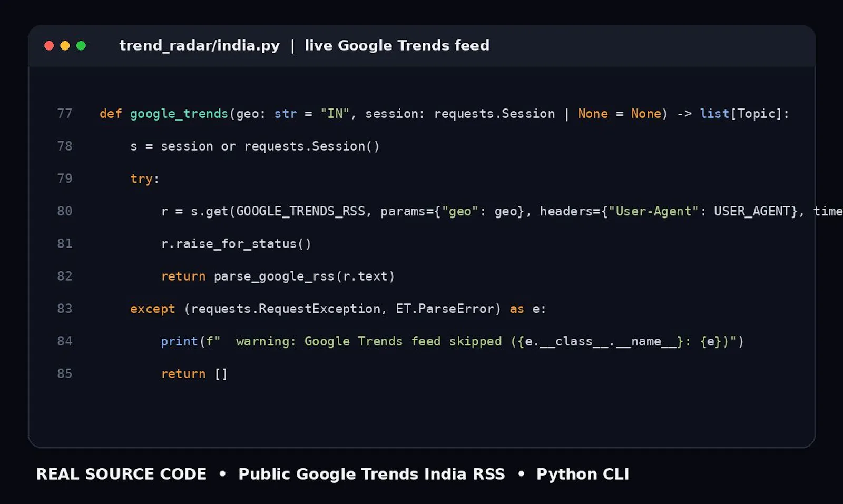The height and width of the screenshot is (504, 843).
Task: Select line number 83
Action: tap(65, 309)
